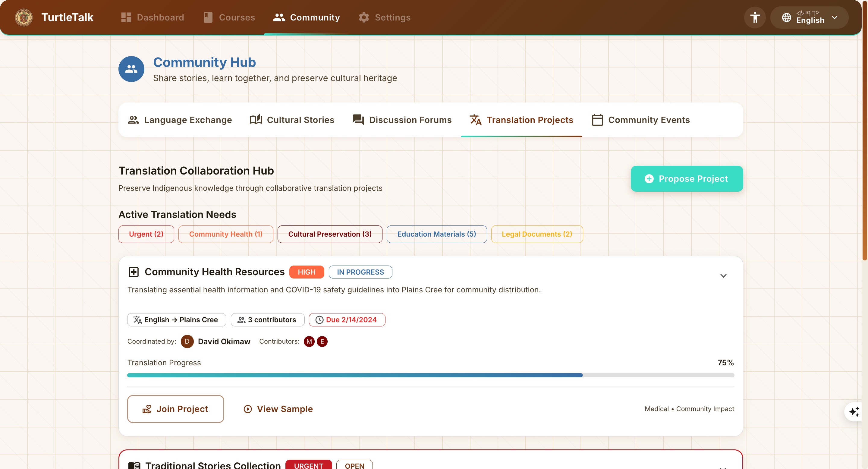
Task: Toggle the Legal Documents (2) filter
Action: (x=537, y=234)
